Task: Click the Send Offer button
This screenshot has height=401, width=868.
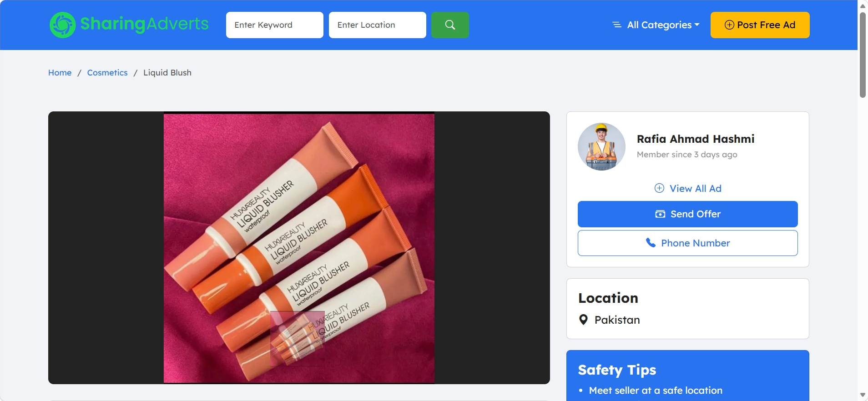Action: click(x=688, y=214)
